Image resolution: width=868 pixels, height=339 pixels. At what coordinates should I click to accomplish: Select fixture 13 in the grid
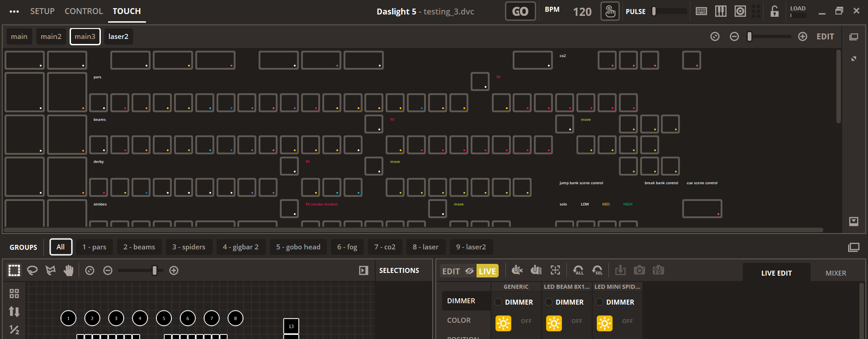pyautogui.click(x=291, y=326)
